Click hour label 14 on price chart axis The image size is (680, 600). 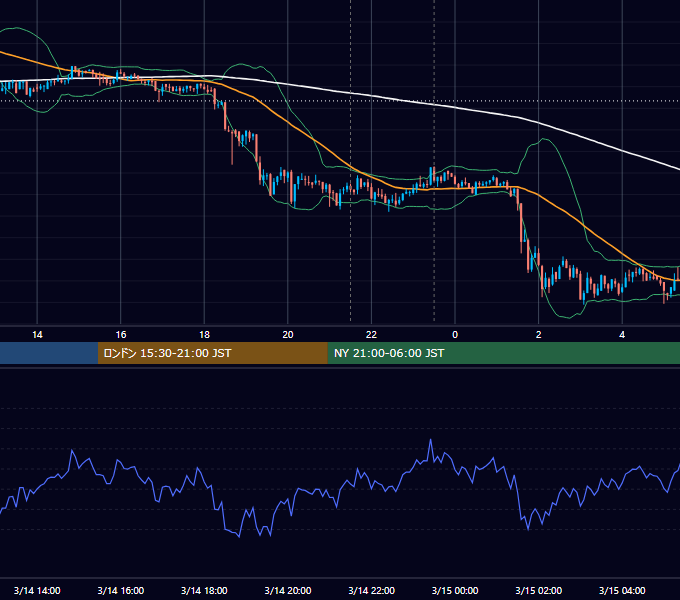coord(37,335)
